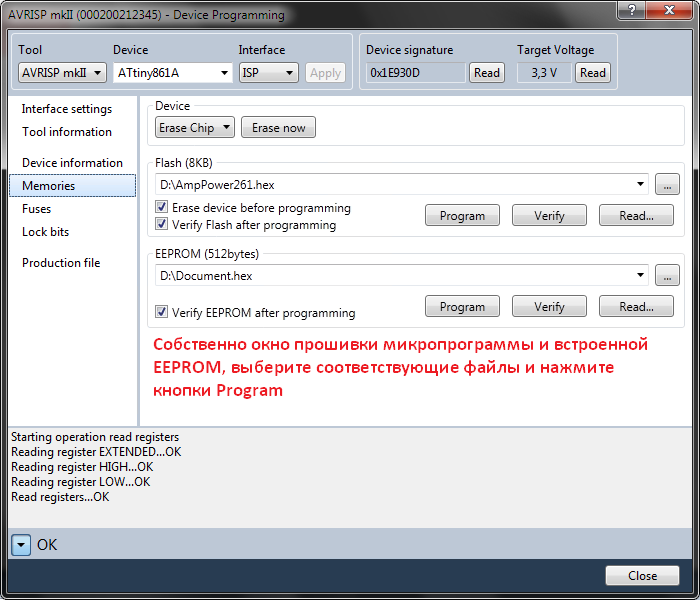The height and width of the screenshot is (600, 700).
Task: Browse for Flash hex file
Action: coord(667,184)
